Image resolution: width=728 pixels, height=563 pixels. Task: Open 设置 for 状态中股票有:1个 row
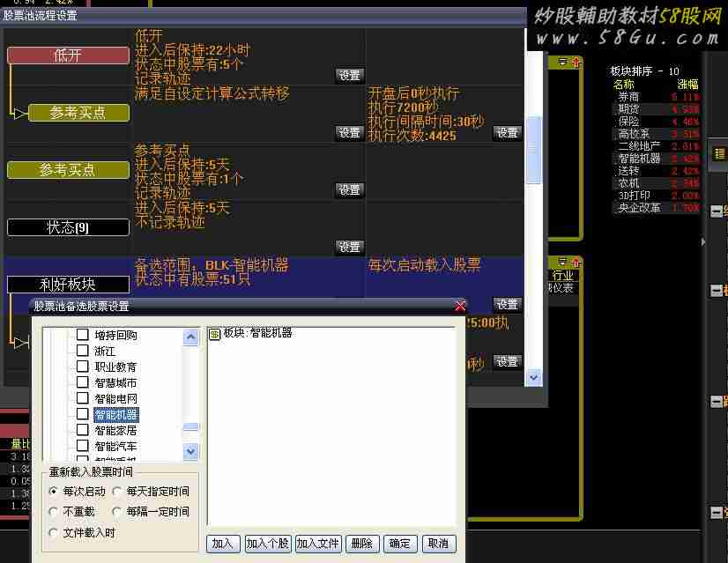click(350, 189)
